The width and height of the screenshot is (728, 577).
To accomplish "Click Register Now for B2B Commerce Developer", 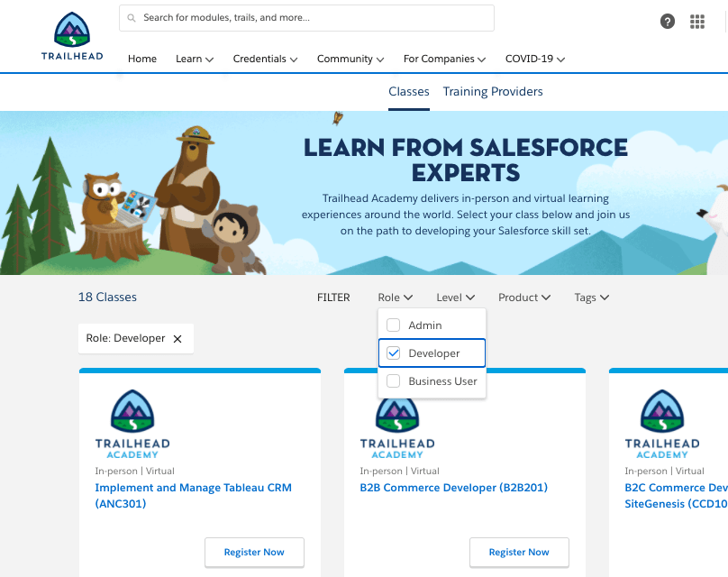I will 519,552.
